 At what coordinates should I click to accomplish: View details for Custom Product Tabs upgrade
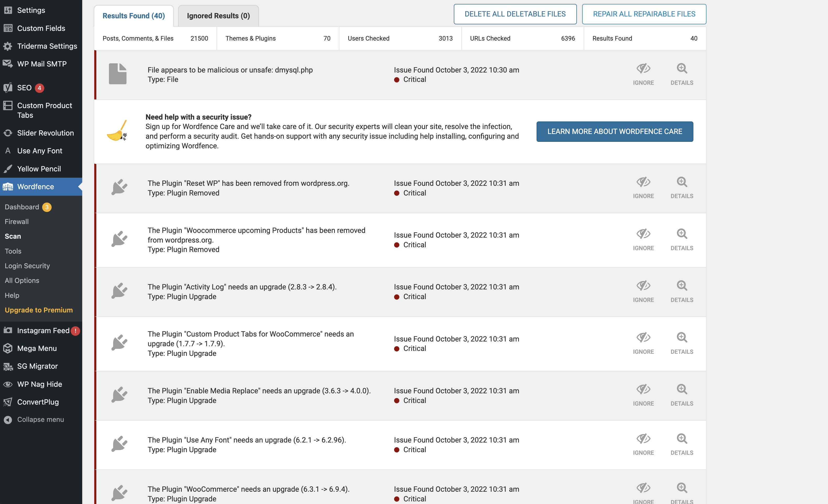coord(681,343)
